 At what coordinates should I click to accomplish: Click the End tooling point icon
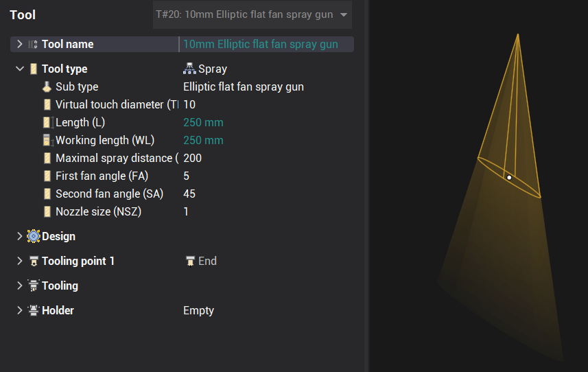(x=190, y=261)
